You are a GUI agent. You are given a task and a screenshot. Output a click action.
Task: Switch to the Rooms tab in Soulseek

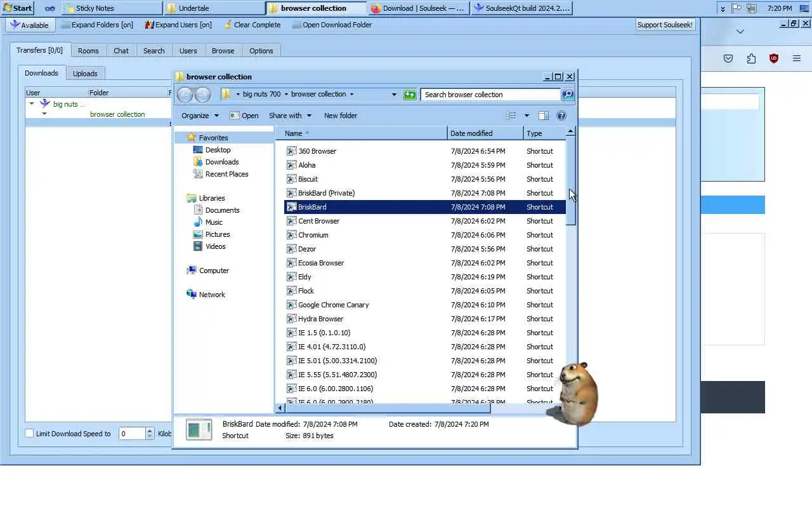point(88,51)
